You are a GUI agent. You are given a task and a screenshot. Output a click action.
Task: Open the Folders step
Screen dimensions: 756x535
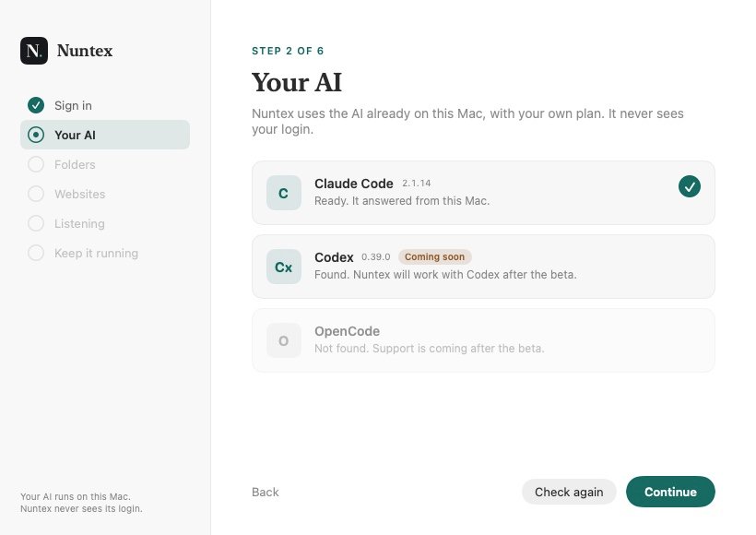(105, 164)
